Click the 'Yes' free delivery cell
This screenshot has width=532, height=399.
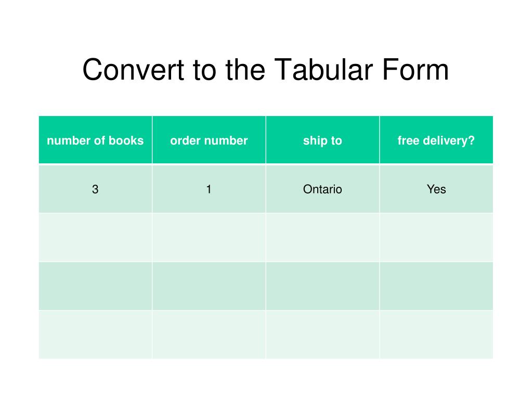pyautogui.click(x=436, y=189)
